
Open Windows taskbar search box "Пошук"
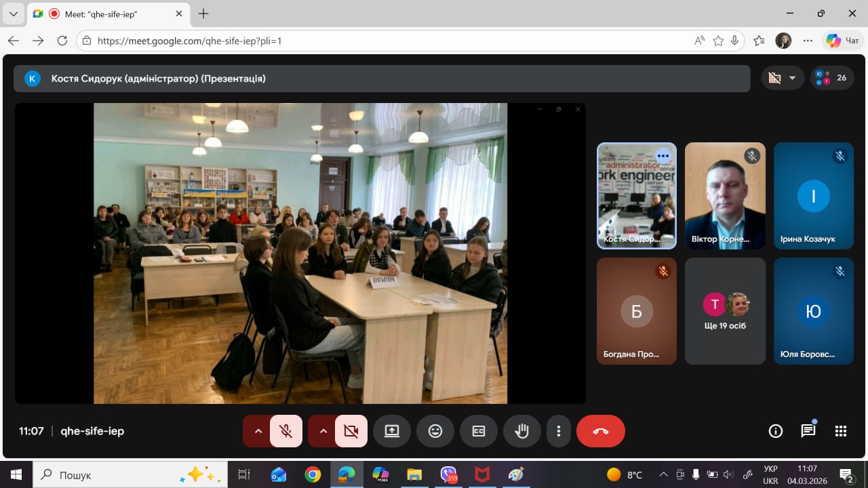(x=115, y=475)
